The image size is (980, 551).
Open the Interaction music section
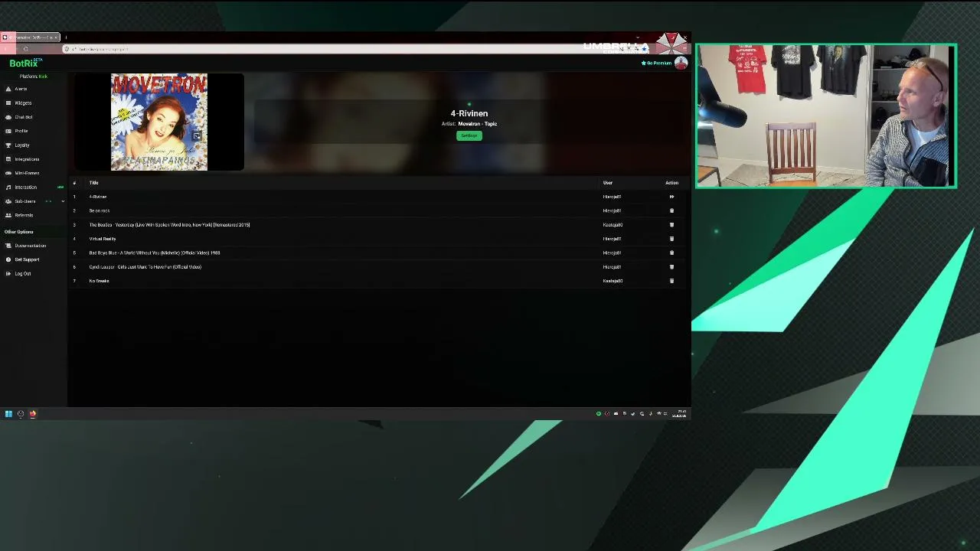(25, 187)
